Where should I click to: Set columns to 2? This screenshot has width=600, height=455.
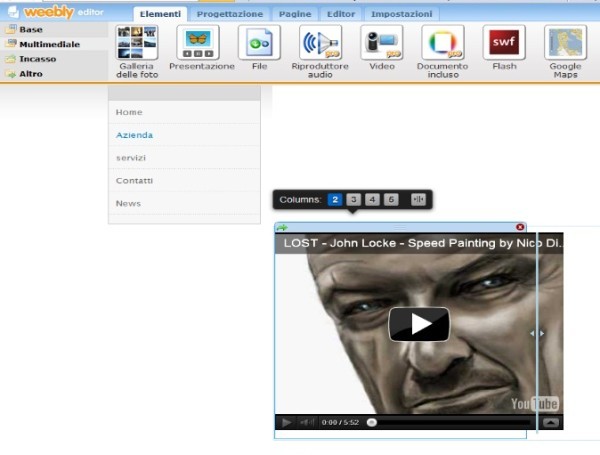336,200
